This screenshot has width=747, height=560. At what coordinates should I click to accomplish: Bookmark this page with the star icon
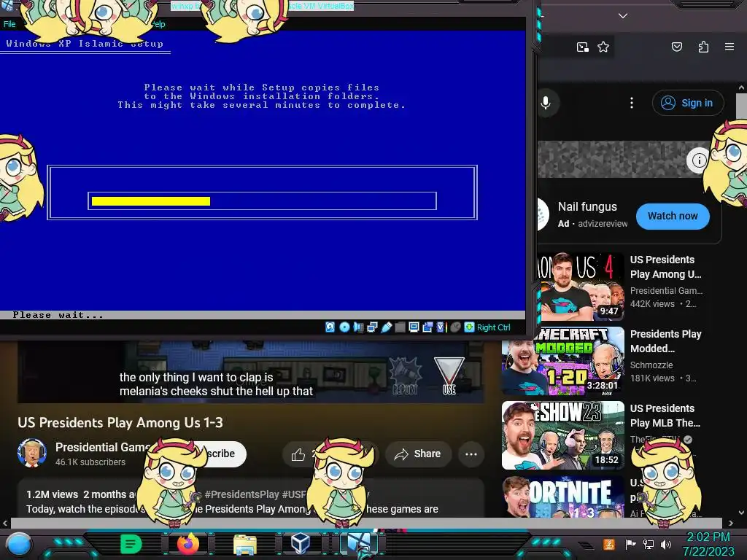tap(603, 47)
